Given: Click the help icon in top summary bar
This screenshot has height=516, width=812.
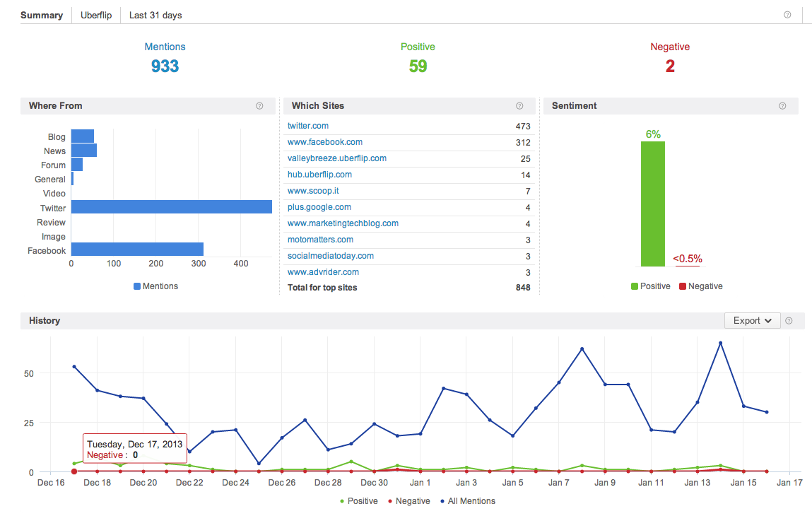Looking at the screenshot, I should click(x=787, y=15).
